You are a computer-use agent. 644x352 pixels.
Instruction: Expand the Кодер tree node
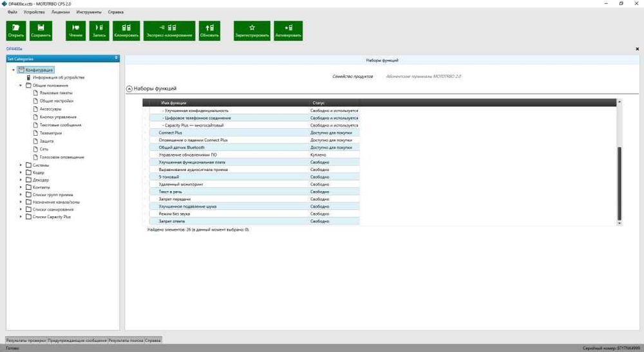[x=21, y=172]
